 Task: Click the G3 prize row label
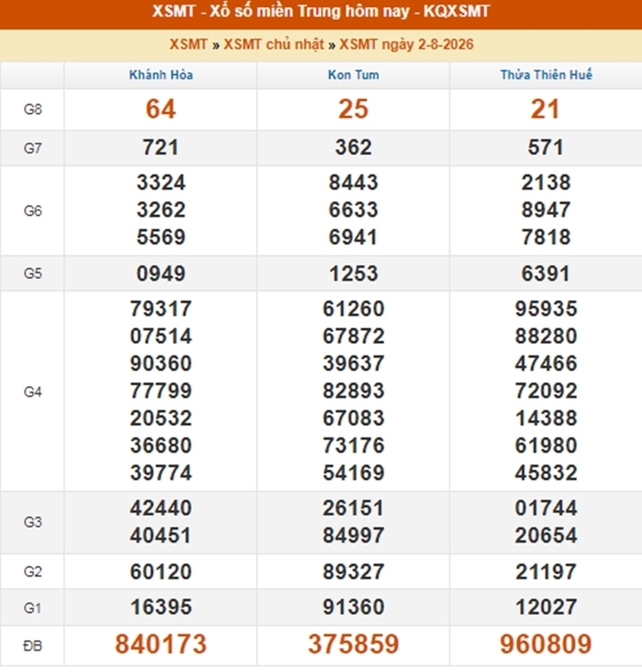pos(33,522)
